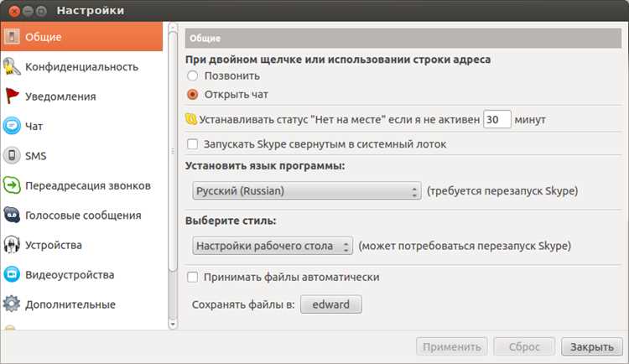Image resolution: width=629 pixels, height=364 pixels.
Task: Click the inactivity minutes field showing 30
Action: [x=497, y=119]
